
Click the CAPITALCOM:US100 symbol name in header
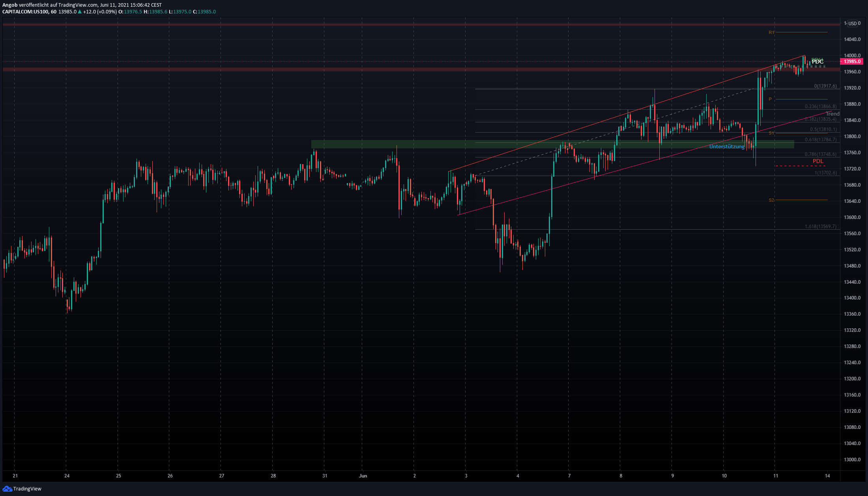tap(25, 12)
